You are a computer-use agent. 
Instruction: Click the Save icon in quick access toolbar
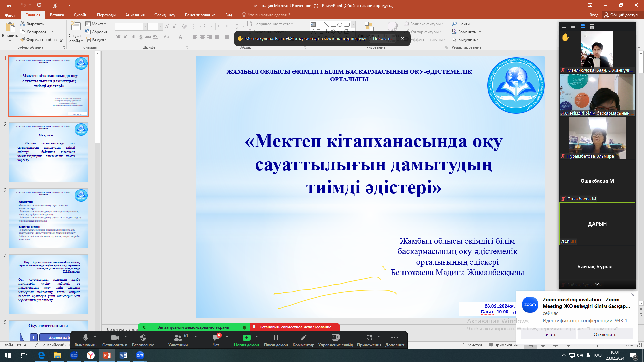pos(9,5)
